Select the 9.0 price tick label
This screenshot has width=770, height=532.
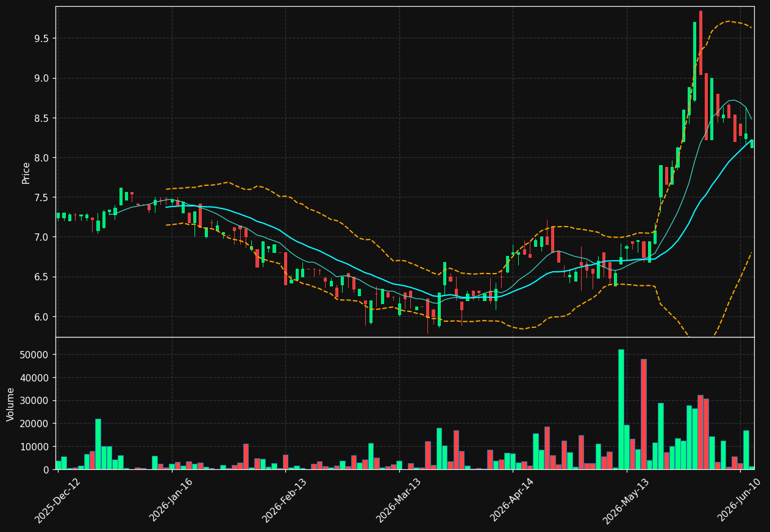point(42,78)
